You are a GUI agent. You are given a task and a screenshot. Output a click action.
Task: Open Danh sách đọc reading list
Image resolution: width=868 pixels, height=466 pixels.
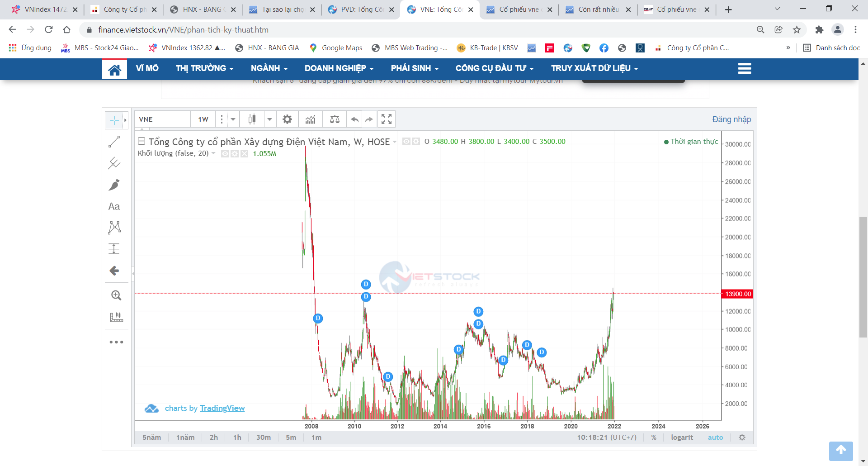[832, 48]
